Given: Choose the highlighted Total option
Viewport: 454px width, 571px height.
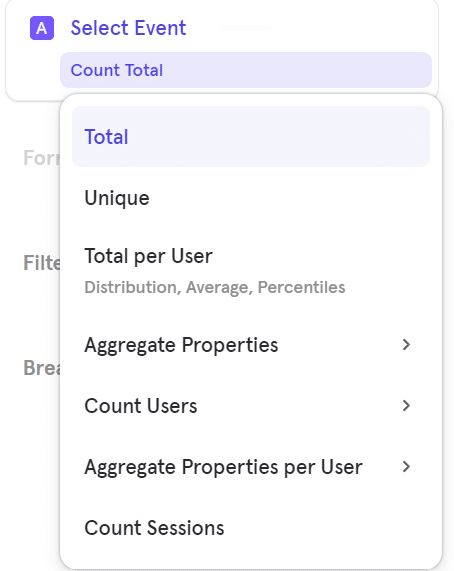Looking at the screenshot, I should pyautogui.click(x=251, y=137).
